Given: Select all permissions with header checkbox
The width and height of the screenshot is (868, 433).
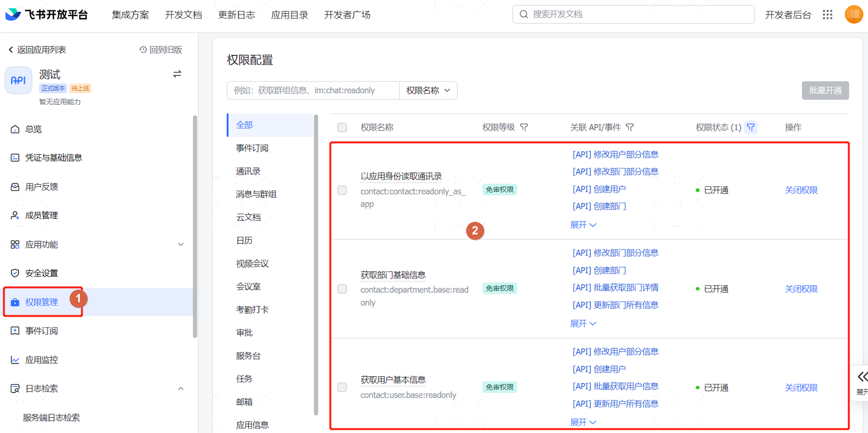Looking at the screenshot, I should click(x=342, y=127).
